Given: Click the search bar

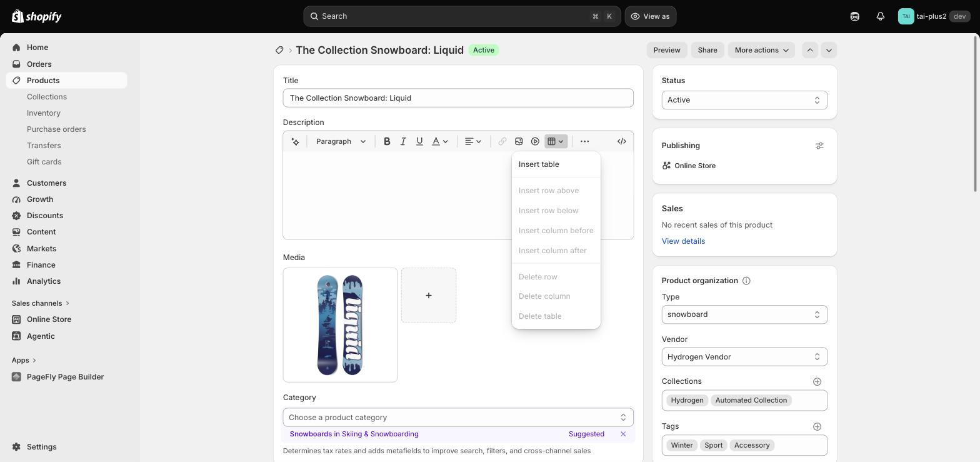Looking at the screenshot, I should 462,16.
